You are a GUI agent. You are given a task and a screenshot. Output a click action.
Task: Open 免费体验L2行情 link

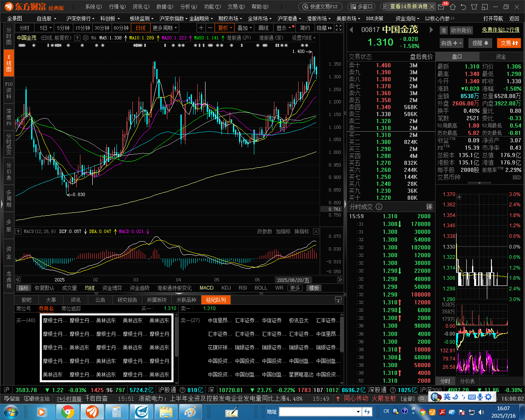point(500,30)
